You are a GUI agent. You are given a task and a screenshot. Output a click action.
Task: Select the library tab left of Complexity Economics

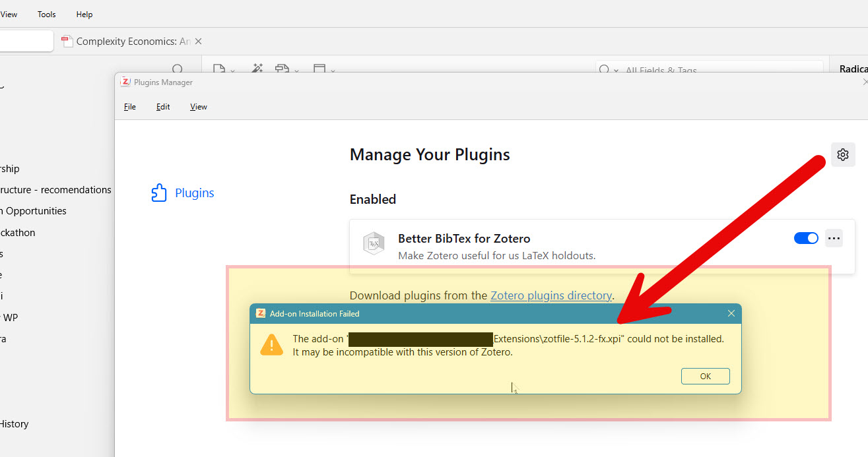tap(26, 41)
